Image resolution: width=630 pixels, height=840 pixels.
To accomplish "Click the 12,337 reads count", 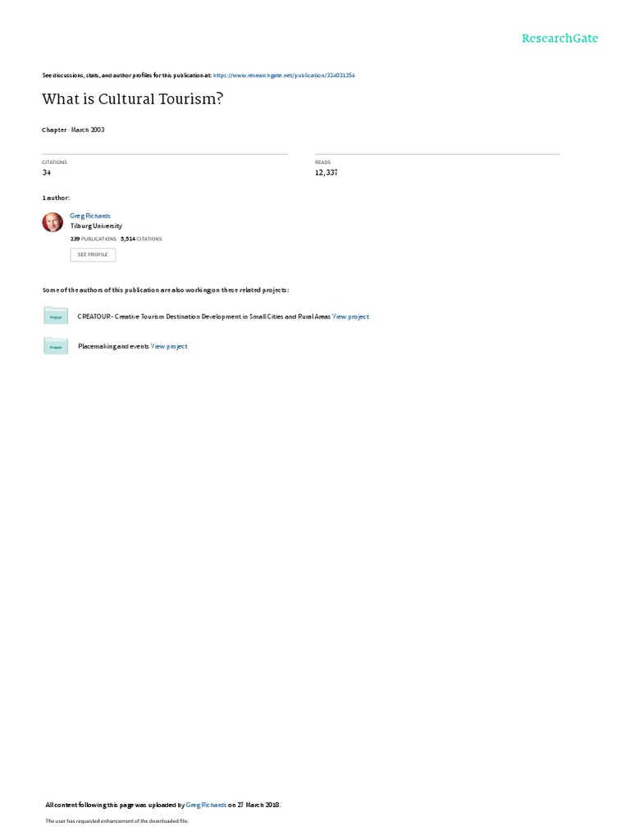I will pos(326,172).
